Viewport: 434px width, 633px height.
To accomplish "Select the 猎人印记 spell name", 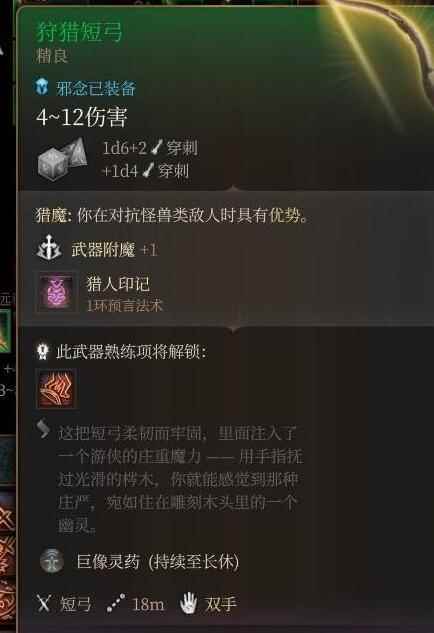I will coord(118,284).
